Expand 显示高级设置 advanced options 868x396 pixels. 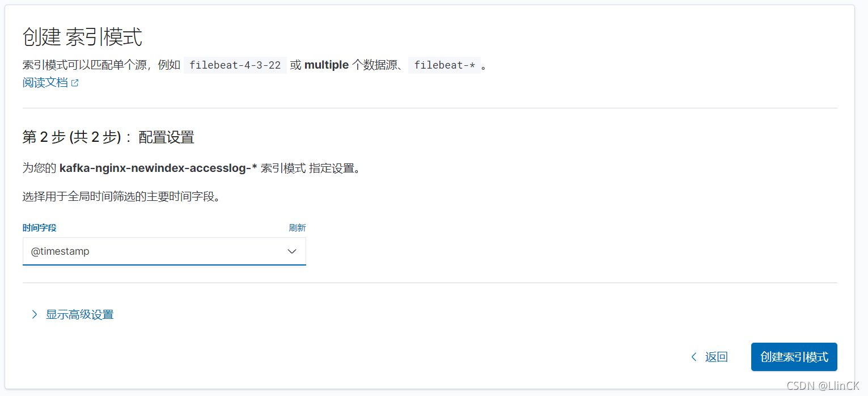(x=79, y=314)
